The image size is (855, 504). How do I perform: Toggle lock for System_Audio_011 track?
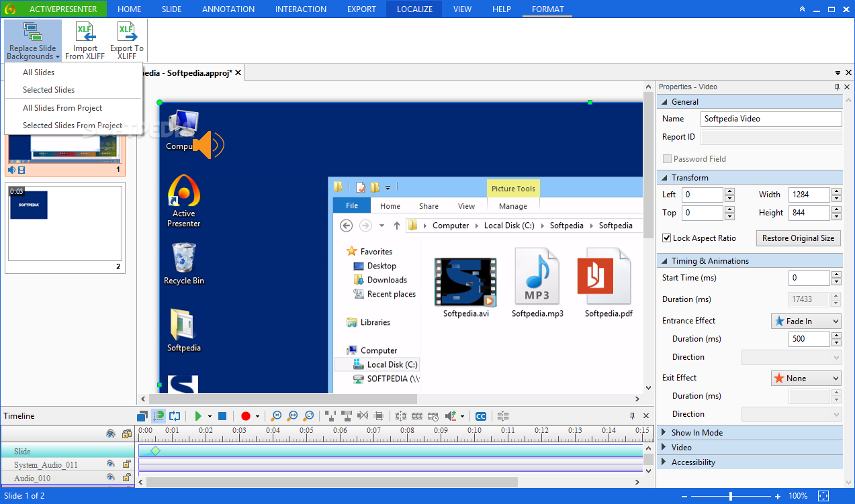(126, 464)
